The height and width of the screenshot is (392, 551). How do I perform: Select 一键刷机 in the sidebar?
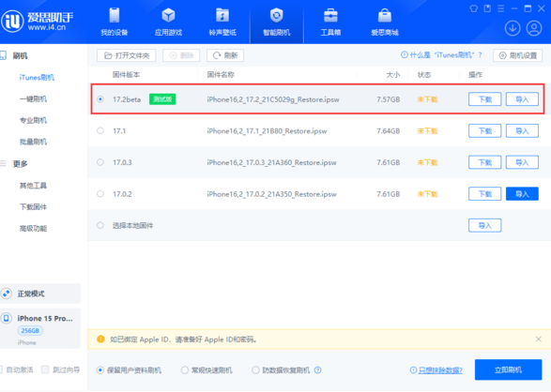33,99
